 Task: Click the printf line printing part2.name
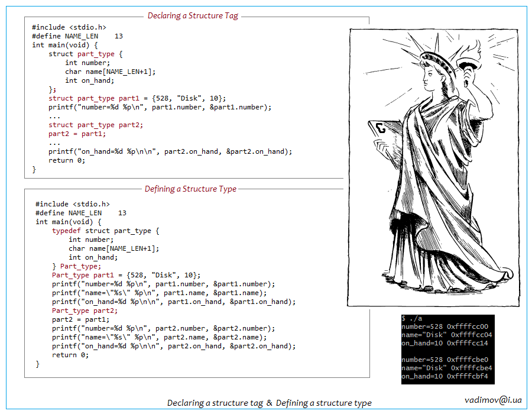160,337
